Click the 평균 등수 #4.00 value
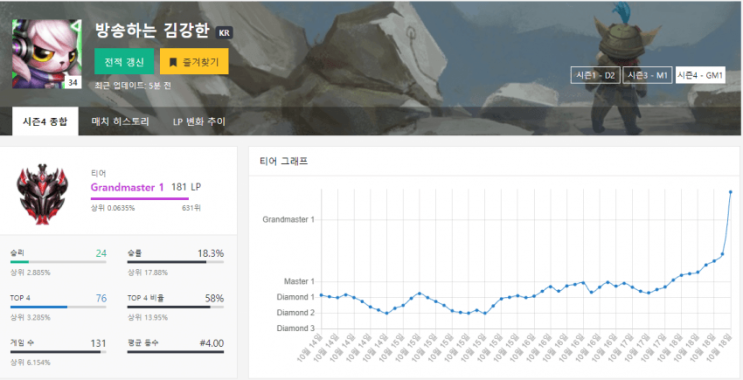This screenshot has height=380, width=743. 211,344
